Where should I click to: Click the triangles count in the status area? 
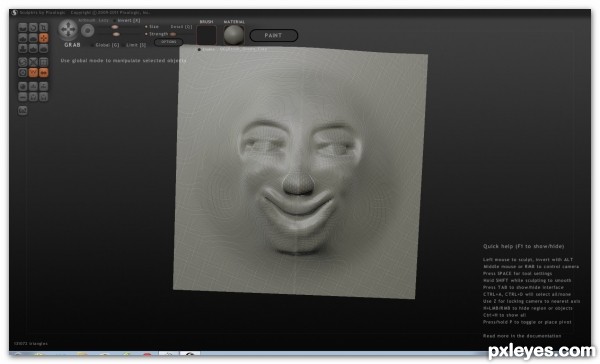point(31,343)
